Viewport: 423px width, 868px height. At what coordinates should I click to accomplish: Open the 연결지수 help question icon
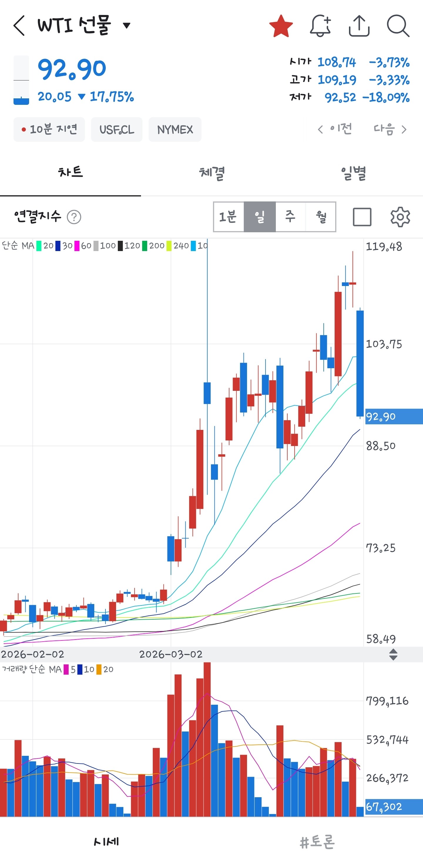coord(74,217)
